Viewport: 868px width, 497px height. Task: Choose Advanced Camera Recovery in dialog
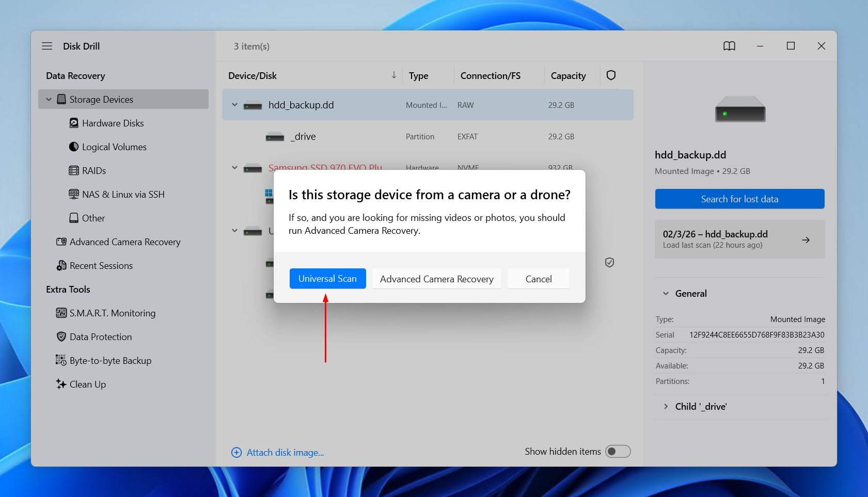pyautogui.click(x=436, y=279)
